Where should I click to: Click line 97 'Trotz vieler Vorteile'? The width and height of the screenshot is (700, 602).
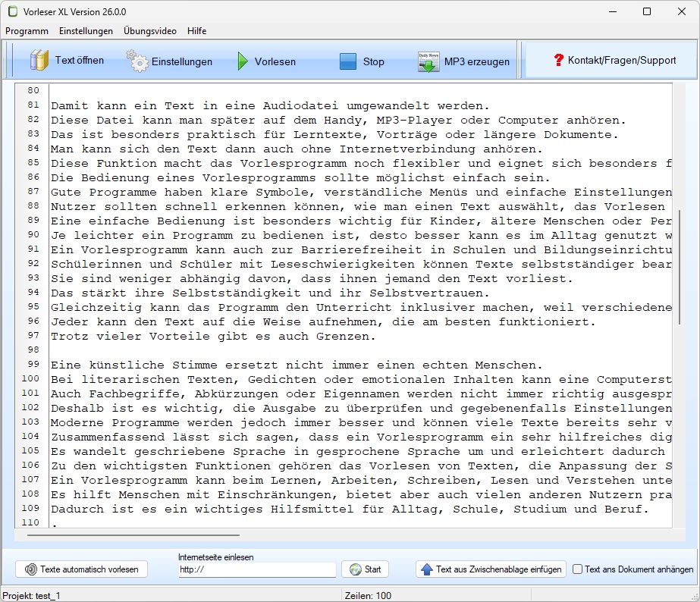(x=213, y=337)
